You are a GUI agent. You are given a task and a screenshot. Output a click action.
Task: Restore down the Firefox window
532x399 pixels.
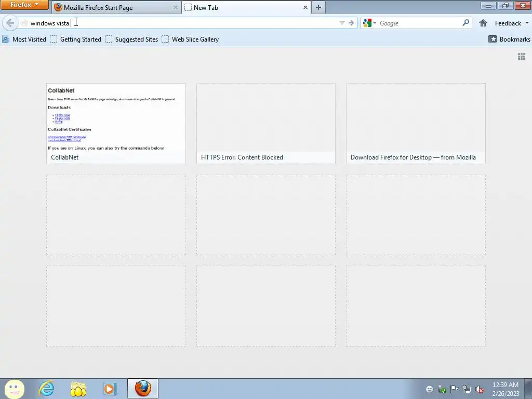click(x=506, y=6)
